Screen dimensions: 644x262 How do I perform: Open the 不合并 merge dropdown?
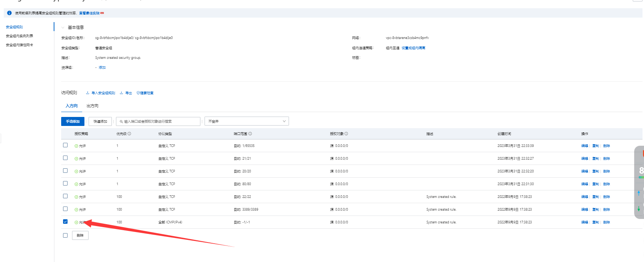[247, 121]
